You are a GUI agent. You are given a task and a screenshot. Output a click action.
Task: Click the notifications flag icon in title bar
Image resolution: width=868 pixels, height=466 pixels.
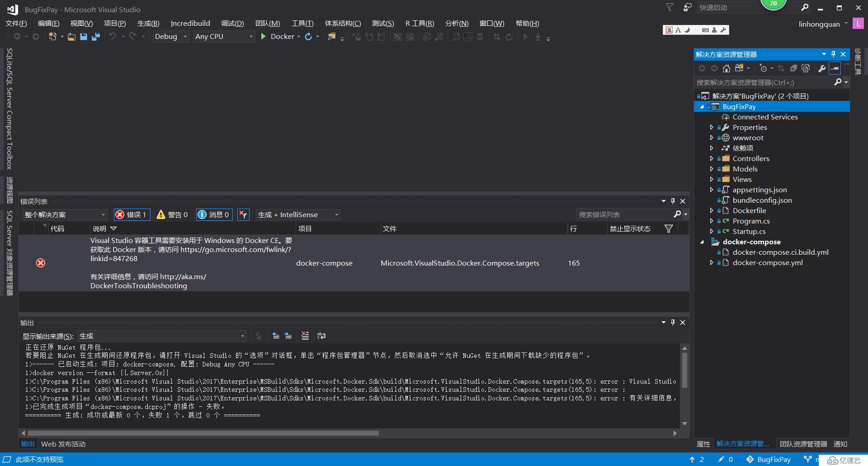(x=670, y=7)
